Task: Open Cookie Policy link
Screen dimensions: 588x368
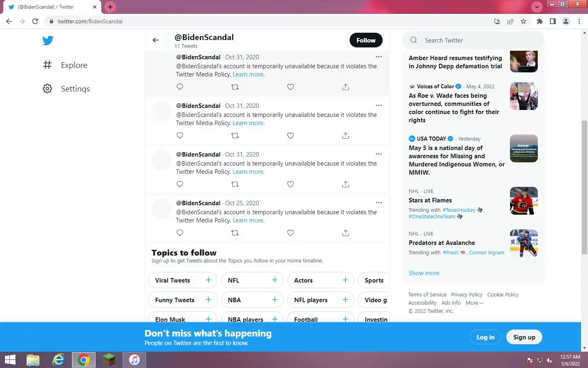Action: [x=503, y=295]
